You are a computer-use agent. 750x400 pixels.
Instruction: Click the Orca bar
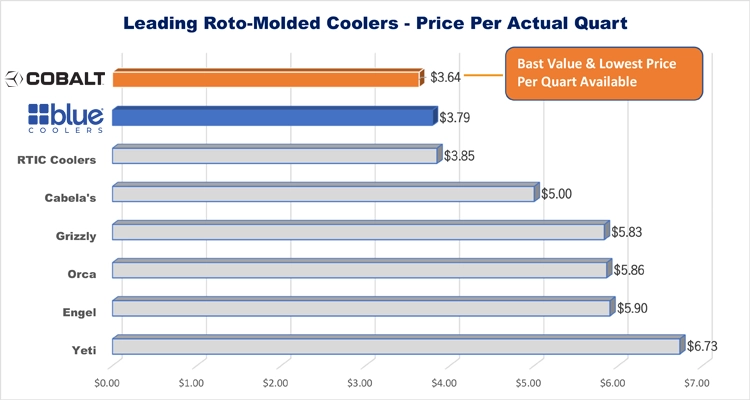(x=359, y=270)
